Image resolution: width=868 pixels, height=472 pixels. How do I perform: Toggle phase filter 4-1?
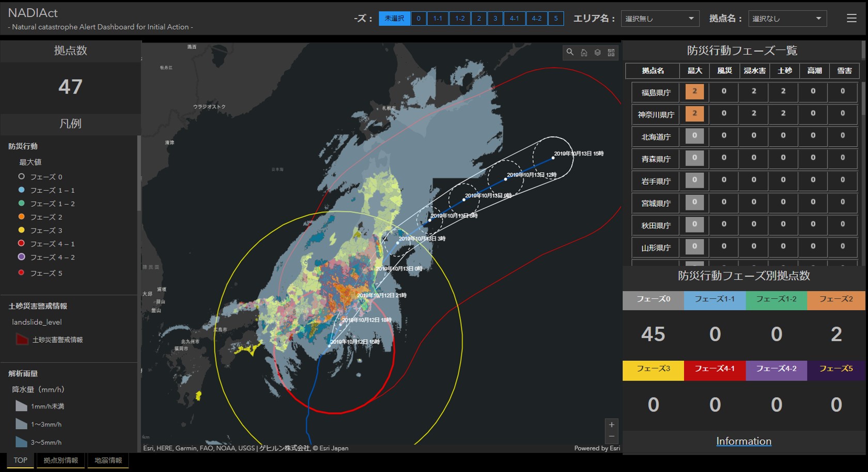point(514,19)
